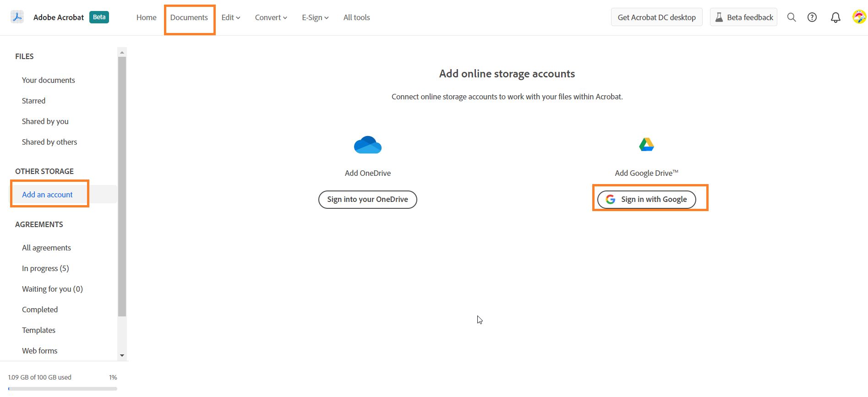Click the Google Drive triangle icon
The width and height of the screenshot is (868, 397).
(x=647, y=145)
